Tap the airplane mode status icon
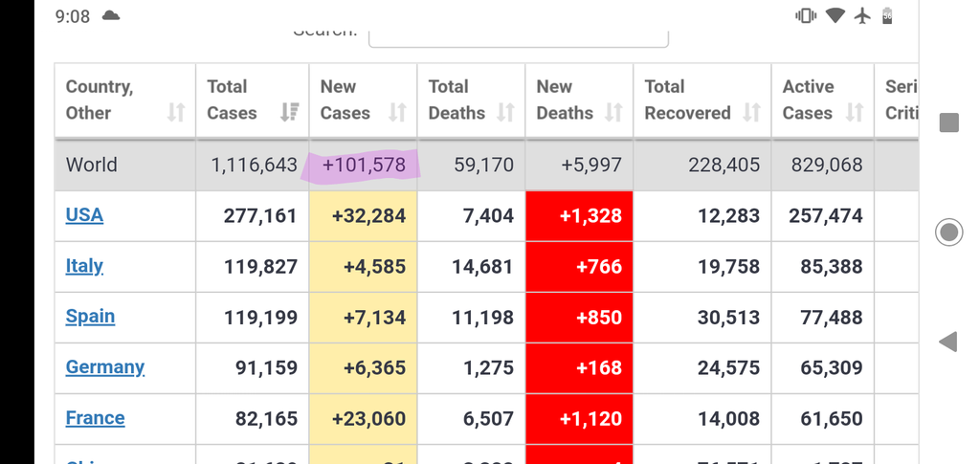 click(862, 15)
